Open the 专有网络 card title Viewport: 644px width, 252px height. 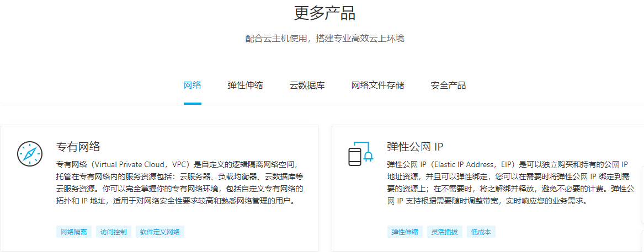point(78,147)
